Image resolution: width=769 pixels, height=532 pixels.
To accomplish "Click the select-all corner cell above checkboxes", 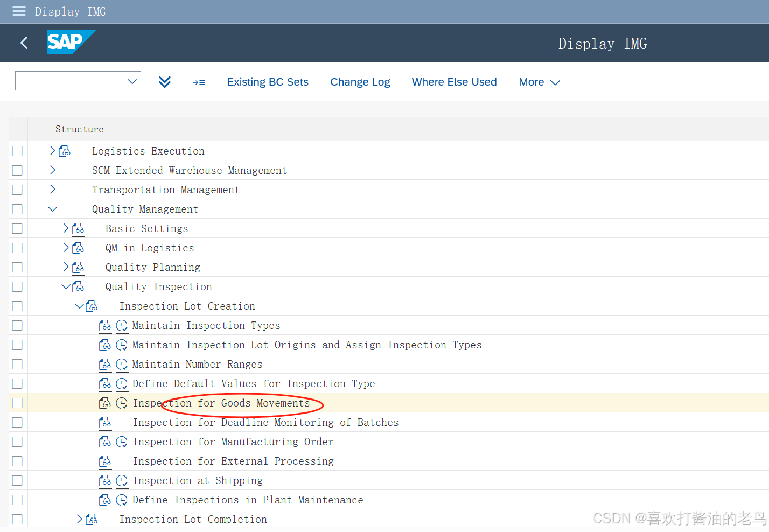I will (x=18, y=129).
